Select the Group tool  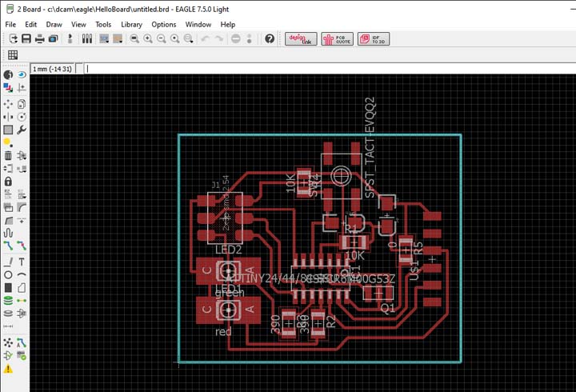tap(8, 130)
